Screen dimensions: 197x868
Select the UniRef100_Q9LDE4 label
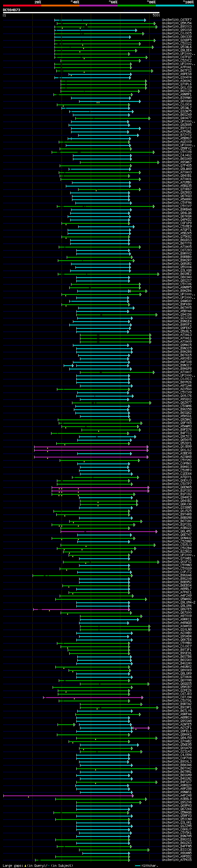tap(177, 50)
